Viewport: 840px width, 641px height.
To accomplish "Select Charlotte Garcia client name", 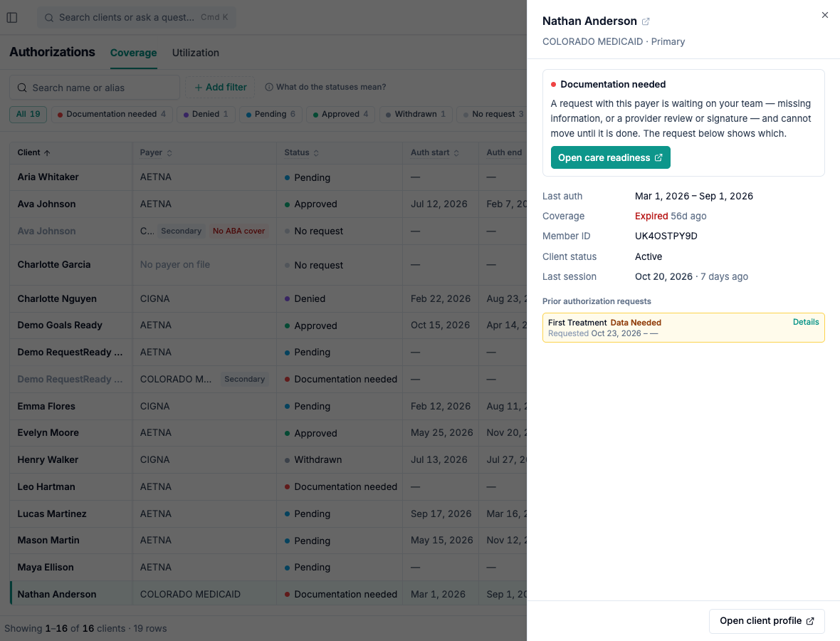I will (x=54, y=265).
